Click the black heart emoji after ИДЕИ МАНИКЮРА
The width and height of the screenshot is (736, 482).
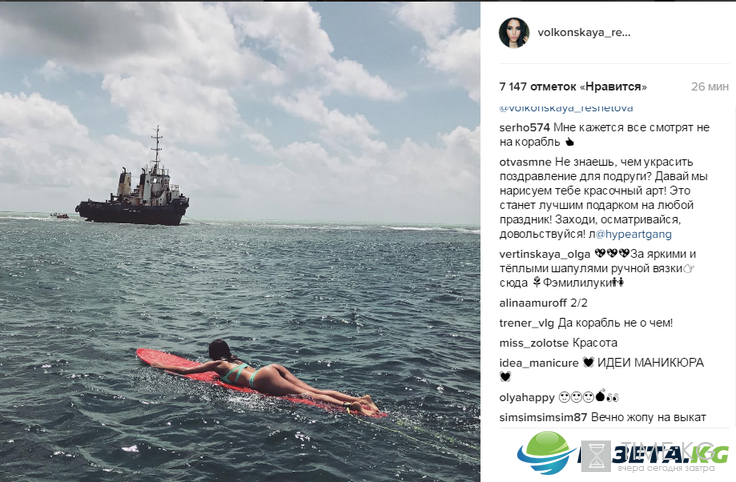[x=505, y=376]
